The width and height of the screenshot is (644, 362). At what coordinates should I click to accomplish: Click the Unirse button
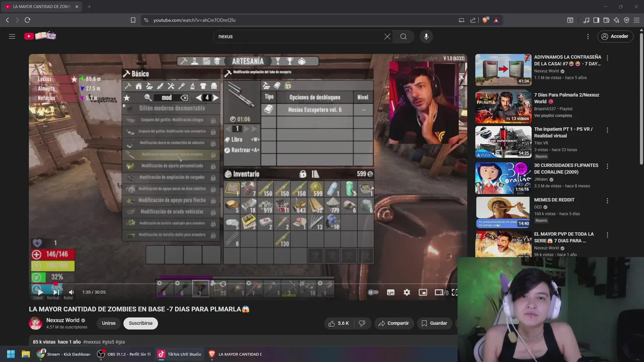click(x=109, y=323)
